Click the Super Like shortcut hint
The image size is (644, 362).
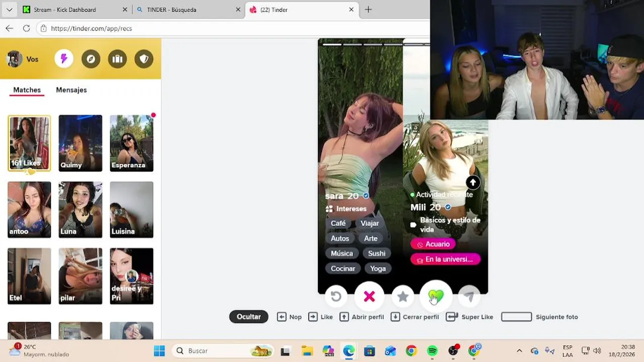pos(470,317)
